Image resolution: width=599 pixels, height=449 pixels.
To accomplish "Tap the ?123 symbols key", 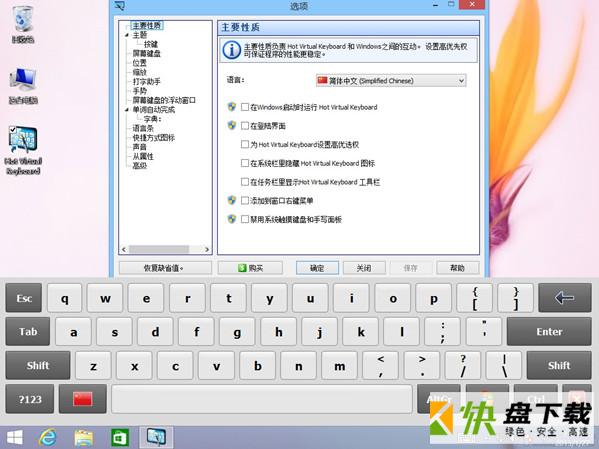I will tap(30, 399).
